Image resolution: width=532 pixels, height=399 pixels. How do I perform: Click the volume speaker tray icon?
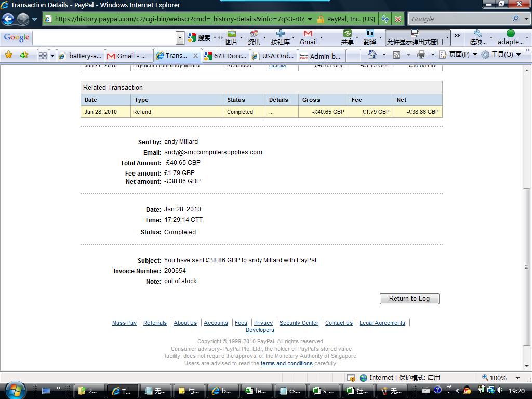[x=499, y=390]
